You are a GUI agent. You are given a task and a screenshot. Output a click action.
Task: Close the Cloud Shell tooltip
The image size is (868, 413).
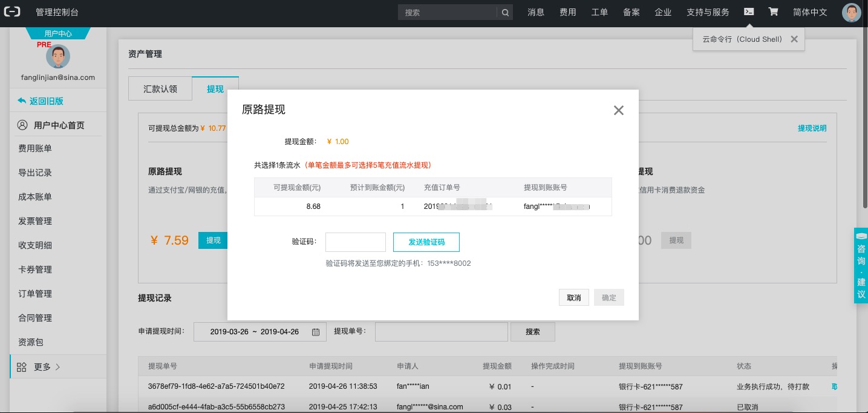(x=794, y=39)
